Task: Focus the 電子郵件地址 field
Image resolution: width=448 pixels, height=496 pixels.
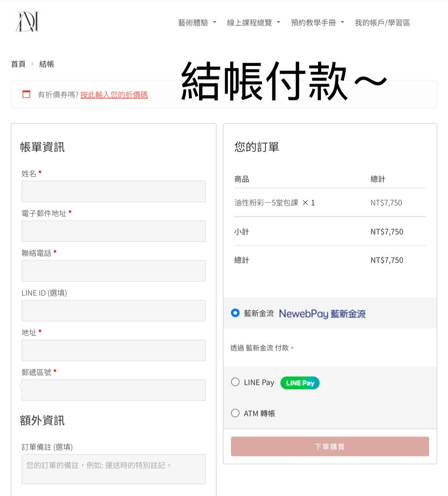Action: [x=114, y=231]
